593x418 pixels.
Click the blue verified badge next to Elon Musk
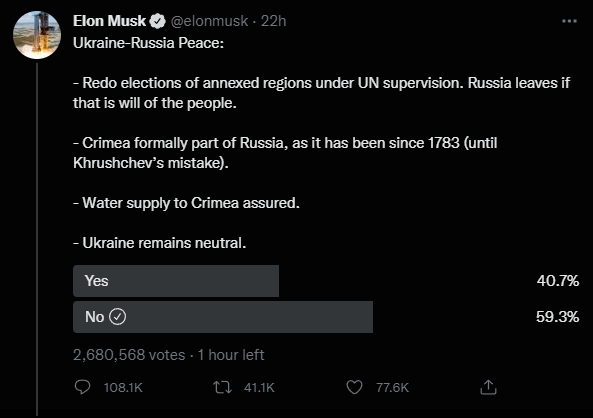click(158, 21)
